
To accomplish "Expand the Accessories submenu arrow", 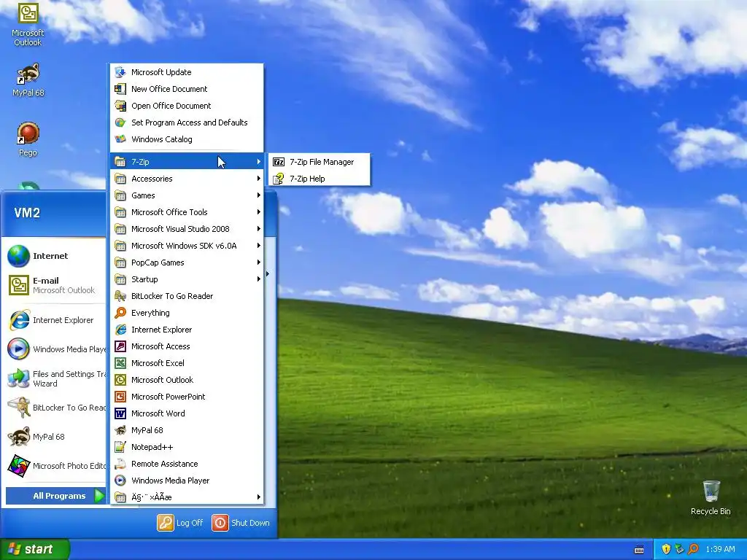I will pyautogui.click(x=259, y=179).
